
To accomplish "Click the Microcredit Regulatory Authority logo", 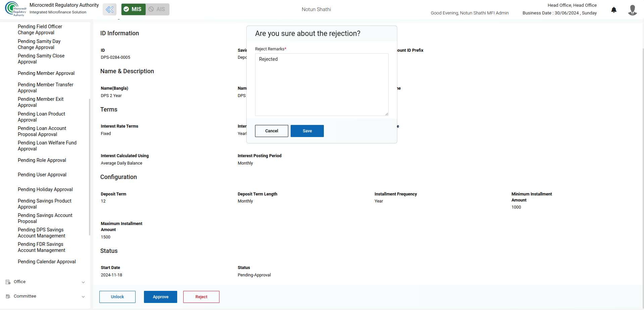I will pyautogui.click(x=15, y=9).
